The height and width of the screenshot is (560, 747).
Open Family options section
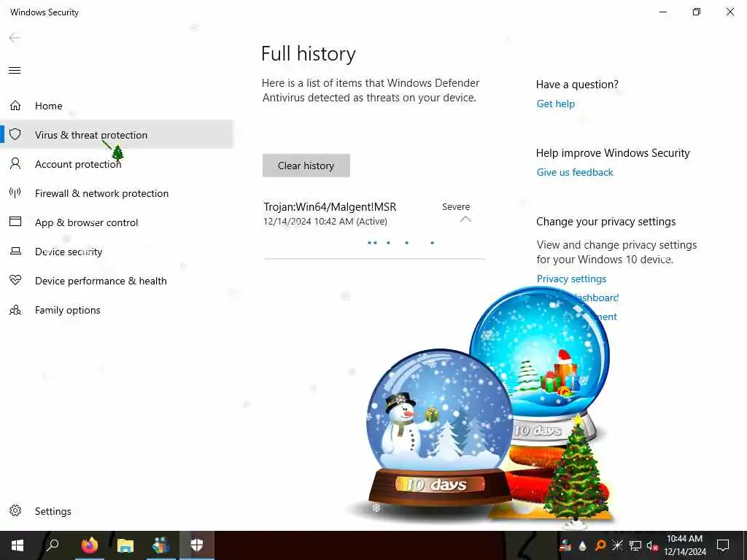pyautogui.click(x=117, y=309)
